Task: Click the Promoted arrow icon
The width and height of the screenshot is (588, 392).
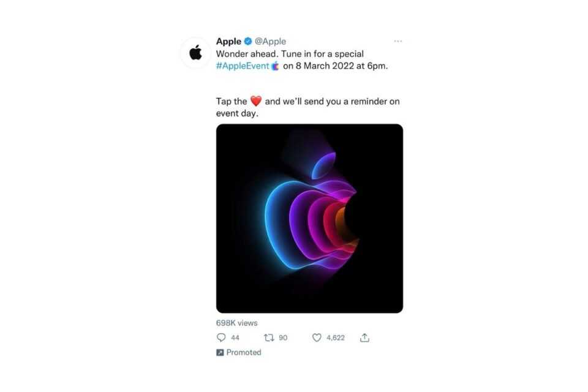Action: [x=220, y=353]
